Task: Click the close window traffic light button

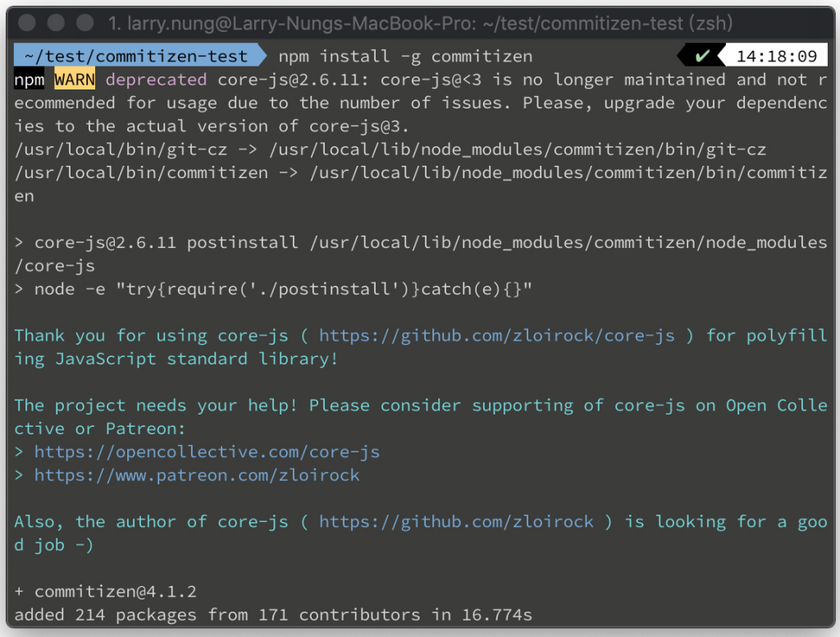Action: click(x=27, y=23)
